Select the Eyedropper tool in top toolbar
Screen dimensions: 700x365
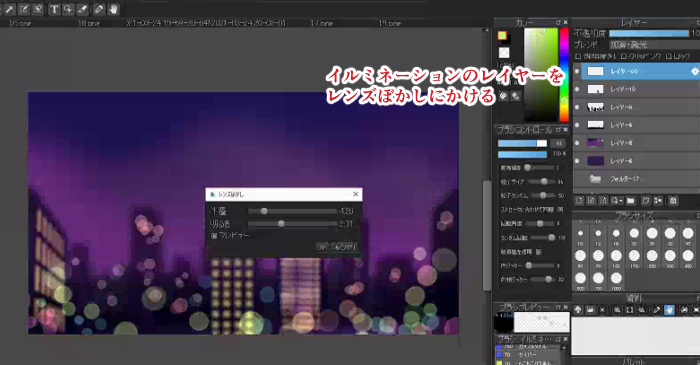tap(99, 9)
